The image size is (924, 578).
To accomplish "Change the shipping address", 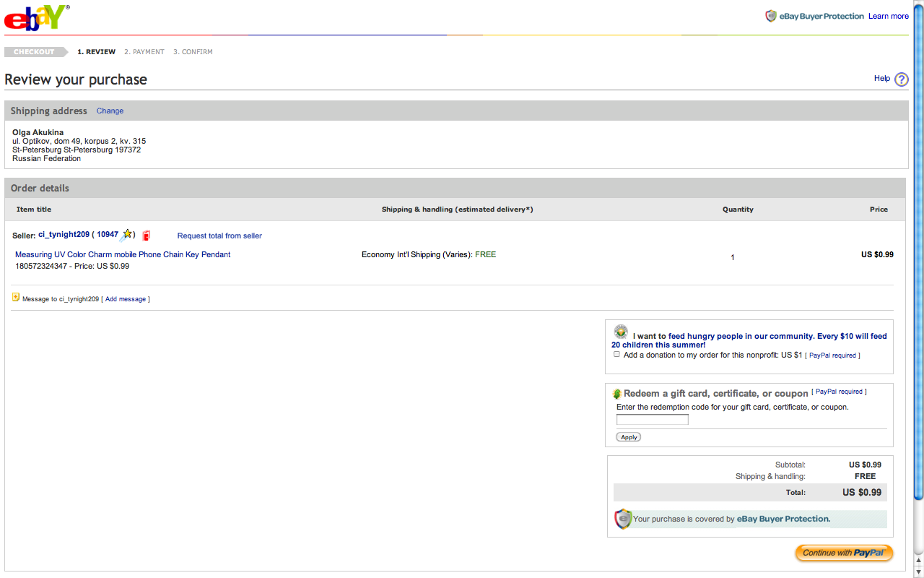I will [x=110, y=111].
